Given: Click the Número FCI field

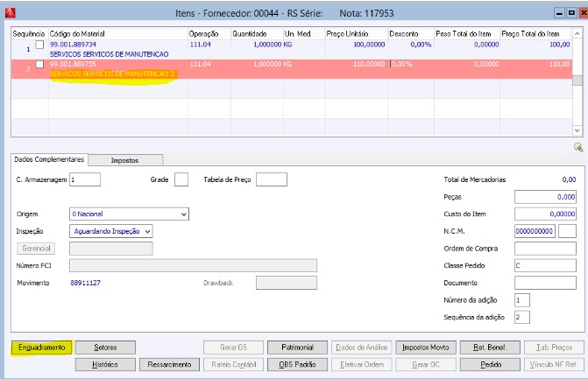Looking at the screenshot, I should 193,265.
